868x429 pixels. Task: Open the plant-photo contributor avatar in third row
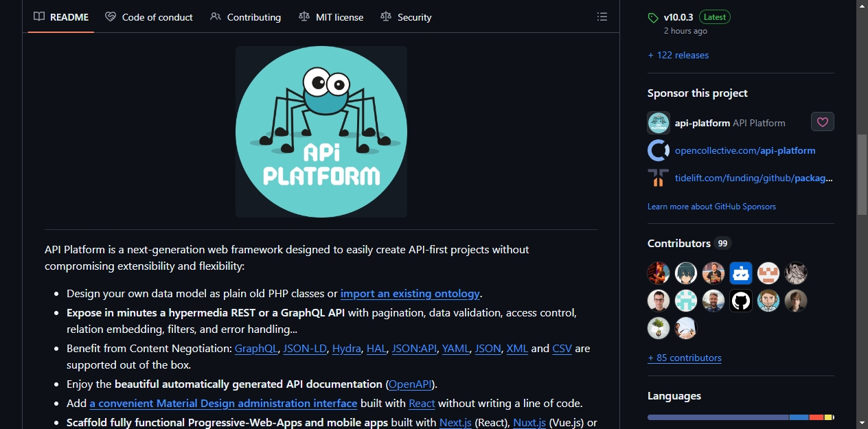pyautogui.click(x=659, y=328)
